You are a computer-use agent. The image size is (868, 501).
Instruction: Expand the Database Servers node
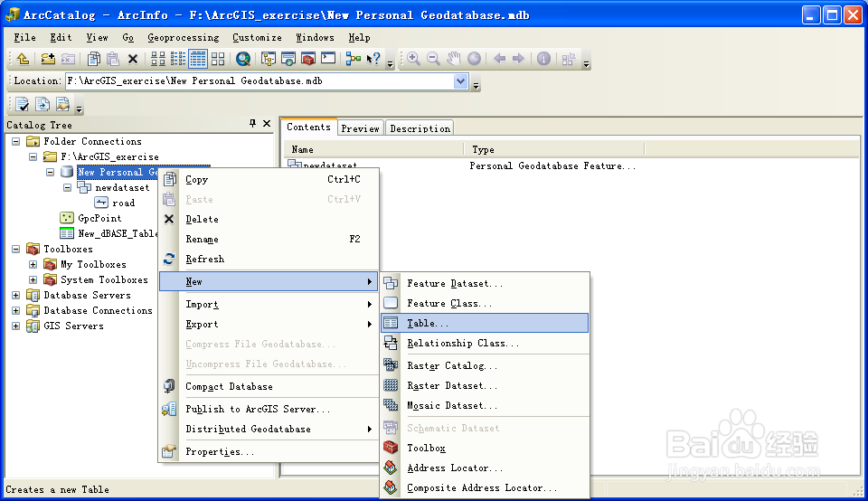click(x=16, y=295)
